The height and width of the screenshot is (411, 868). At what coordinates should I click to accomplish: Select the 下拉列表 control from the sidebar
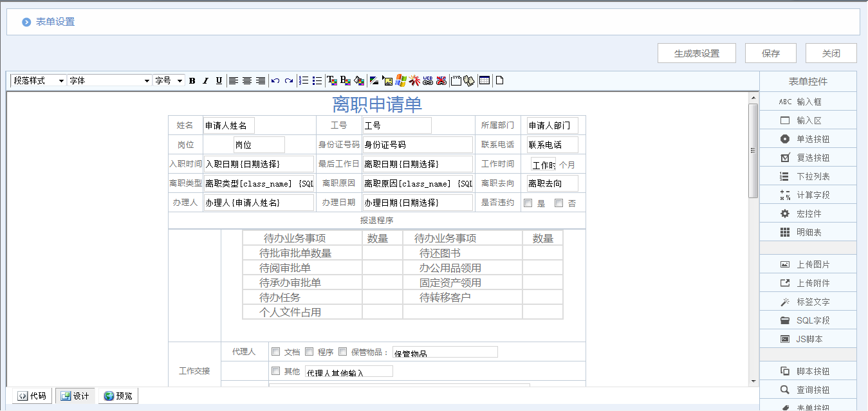[808, 176]
